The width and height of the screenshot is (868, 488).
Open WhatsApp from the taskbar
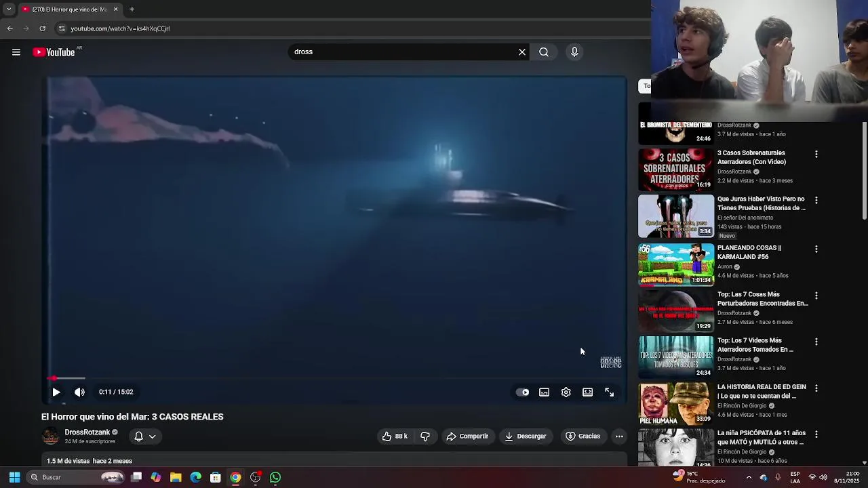pyautogui.click(x=275, y=477)
